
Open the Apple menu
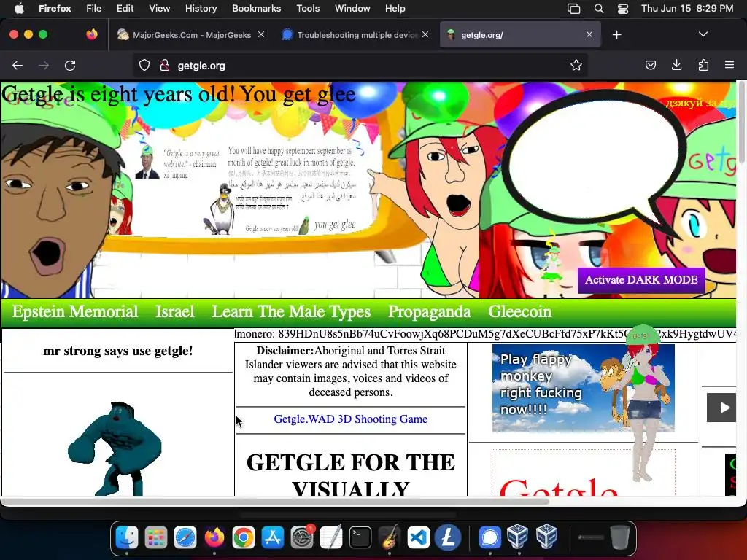point(19,8)
